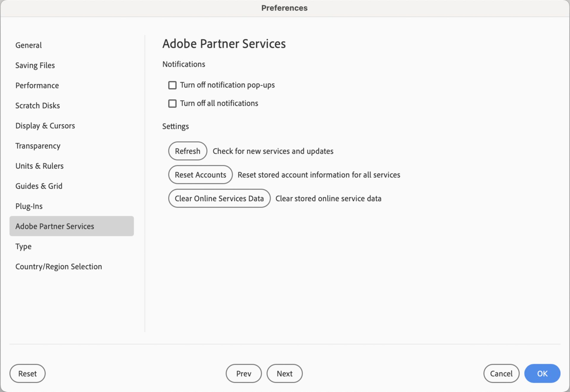Click the Settings section heading
Image resolution: width=570 pixels, height=392 pixels.
pos(175,126)
